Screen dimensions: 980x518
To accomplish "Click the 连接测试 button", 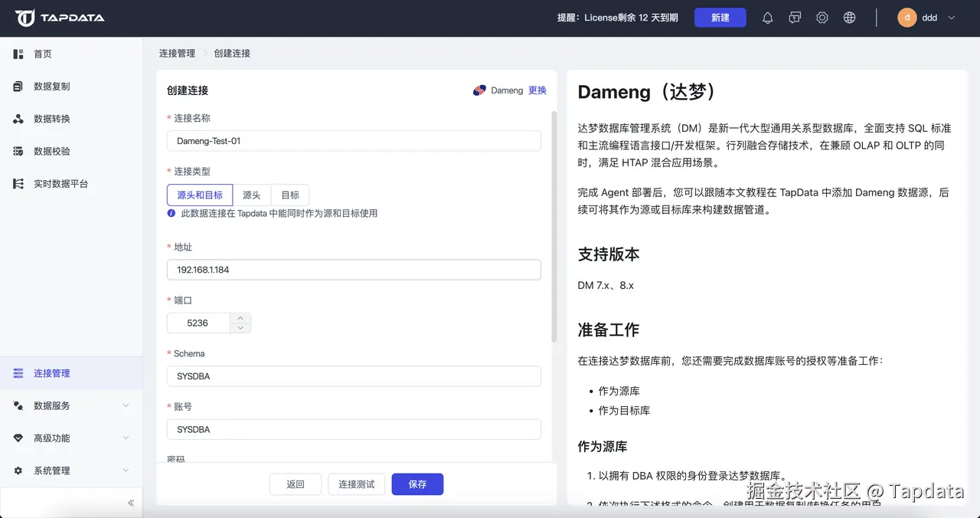I will pyautogui.click(x=357, y=484).
